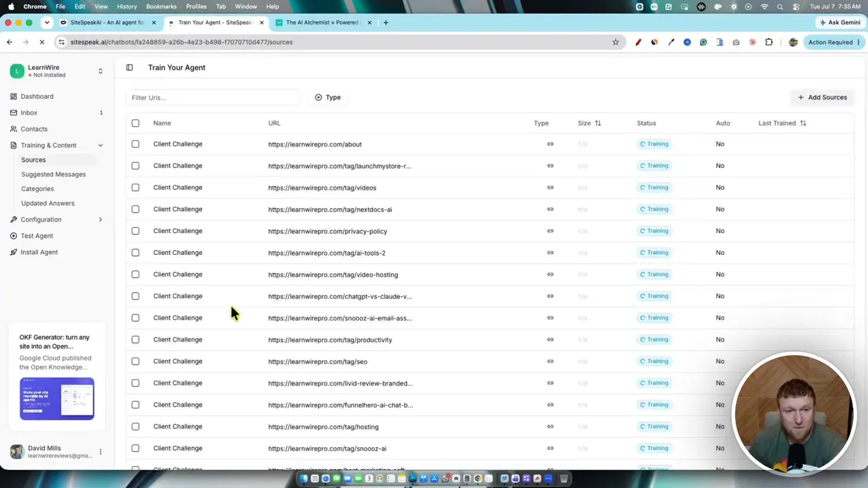Click the snoooz-ai-email-ass URL cell
The width and height of the screenshot is (868, 488).
(x=340, y=318)
